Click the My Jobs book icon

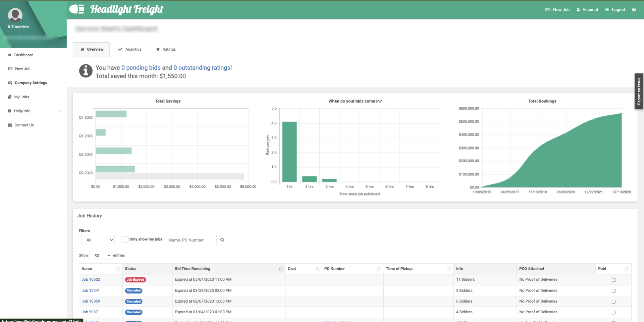pyautogui.click(x=10, y=97)
